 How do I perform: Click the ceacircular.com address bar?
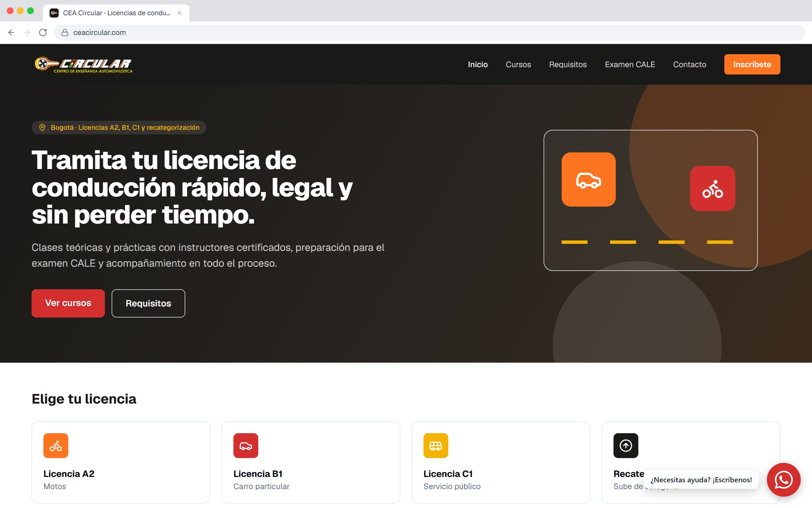tap(429, 33)
